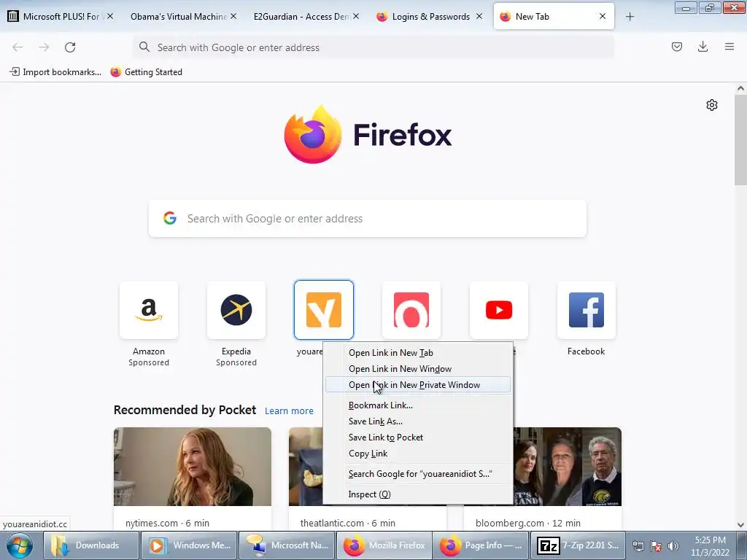Click the network tray icon
Image resolution: width=747 pixels, height=560 pixels.
638,546
